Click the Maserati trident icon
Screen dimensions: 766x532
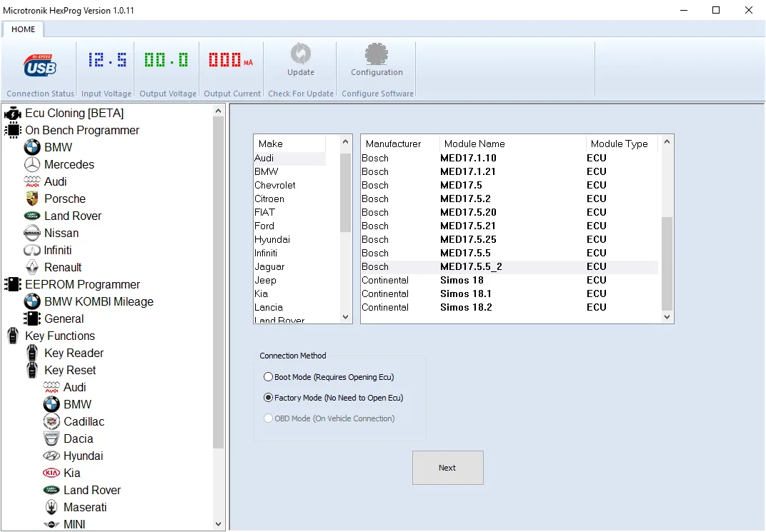tap(51, 507)
